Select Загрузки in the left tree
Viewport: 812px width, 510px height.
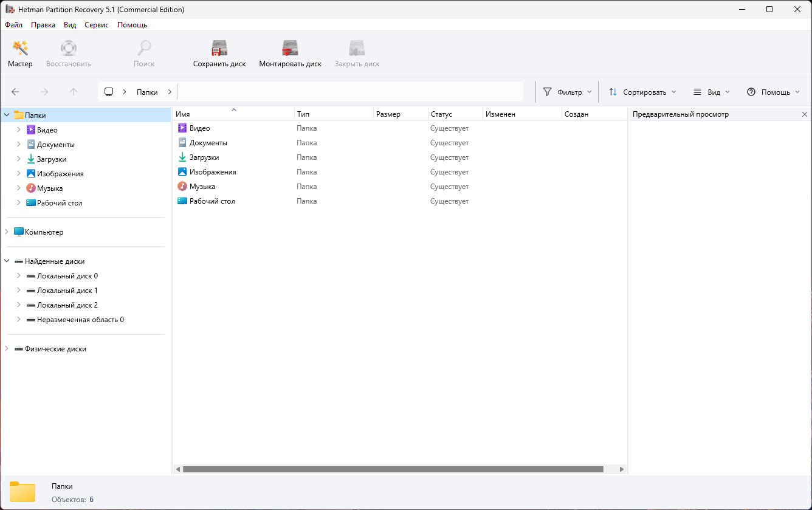[x=52, y=159]
